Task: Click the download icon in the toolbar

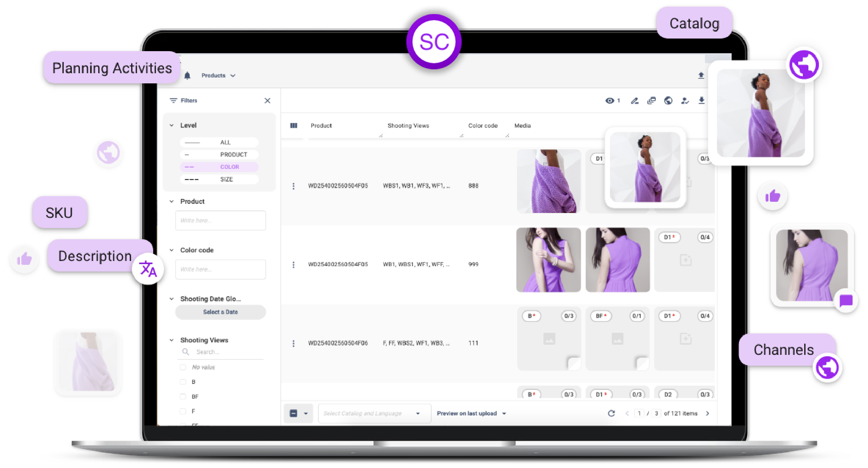Action: click(x=701, y=101)
